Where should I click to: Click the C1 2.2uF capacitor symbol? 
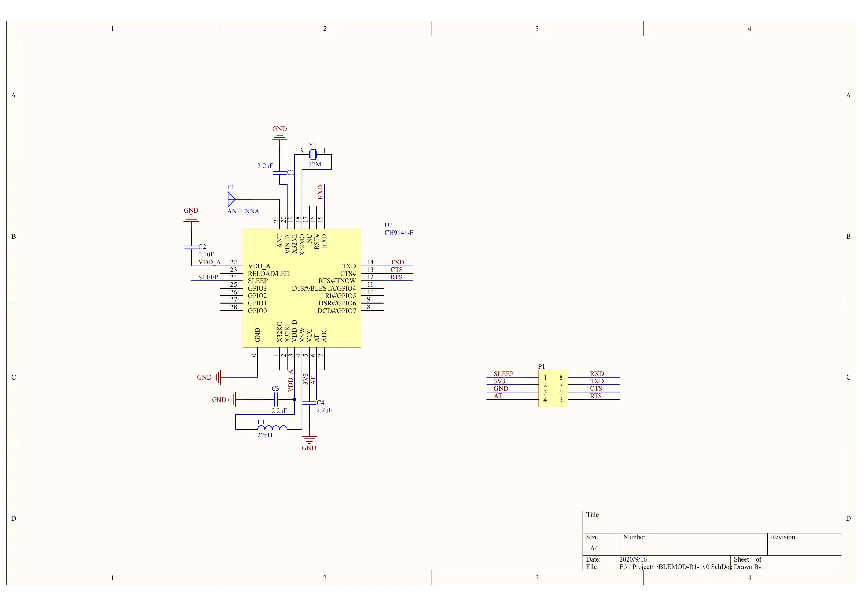click(x=280, y=173)
